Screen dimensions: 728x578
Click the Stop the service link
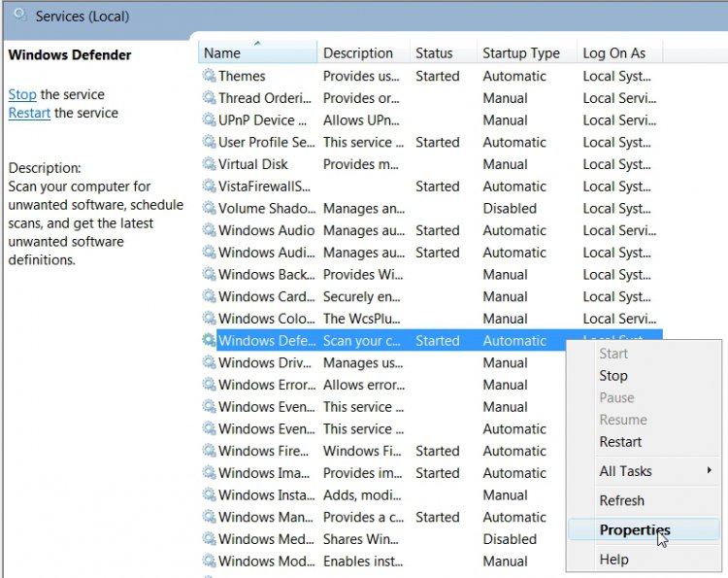[x=22, y=94]
